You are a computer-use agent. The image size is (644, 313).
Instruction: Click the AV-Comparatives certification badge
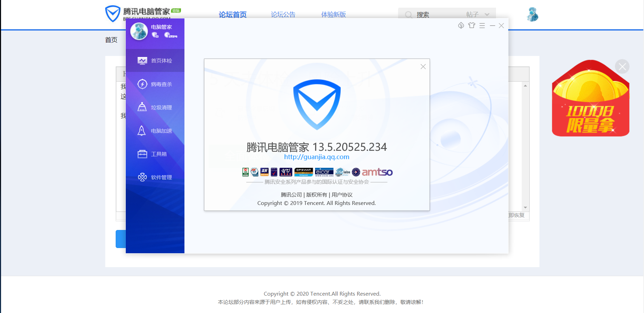pos(264,172)
